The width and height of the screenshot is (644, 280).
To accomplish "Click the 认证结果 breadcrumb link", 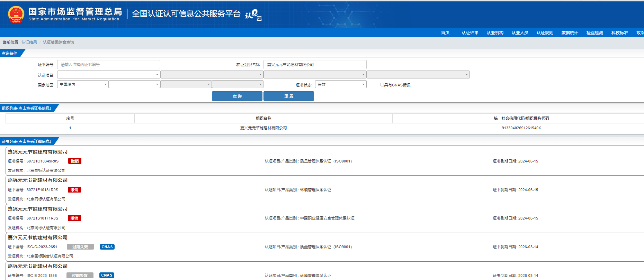I will (x=29, y=42).
